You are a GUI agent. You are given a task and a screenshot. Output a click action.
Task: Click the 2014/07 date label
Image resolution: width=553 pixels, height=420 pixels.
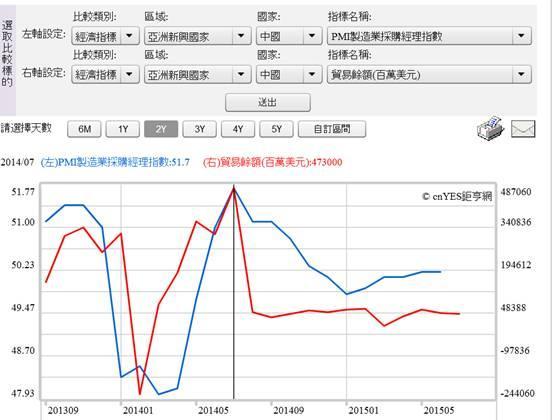pos(17,163)
